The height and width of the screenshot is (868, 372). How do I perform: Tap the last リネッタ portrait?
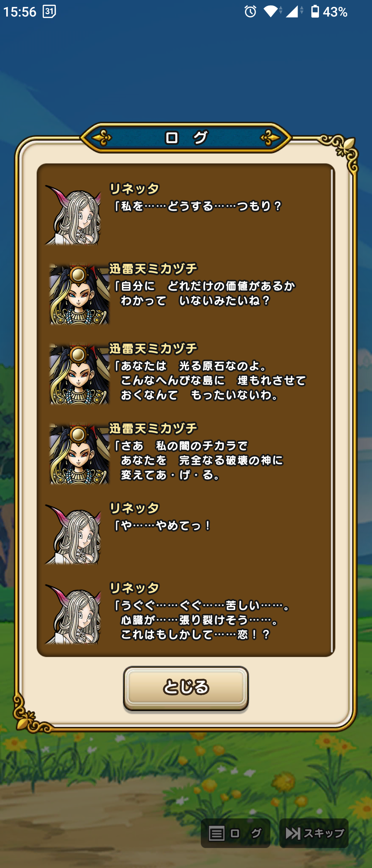[73, 614]
